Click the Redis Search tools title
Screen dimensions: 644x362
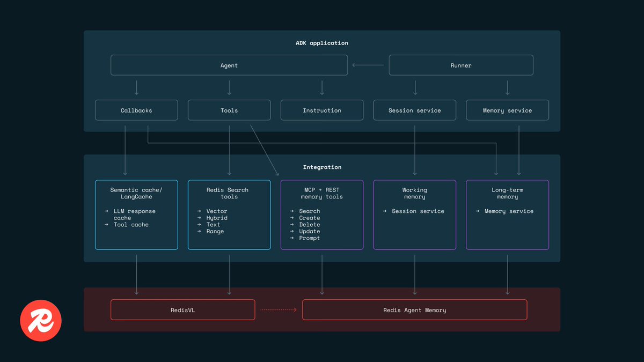(228, 193)
